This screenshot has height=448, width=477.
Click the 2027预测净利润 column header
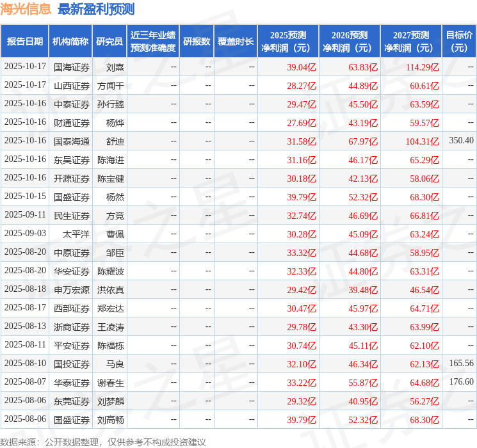coord(411,41)
